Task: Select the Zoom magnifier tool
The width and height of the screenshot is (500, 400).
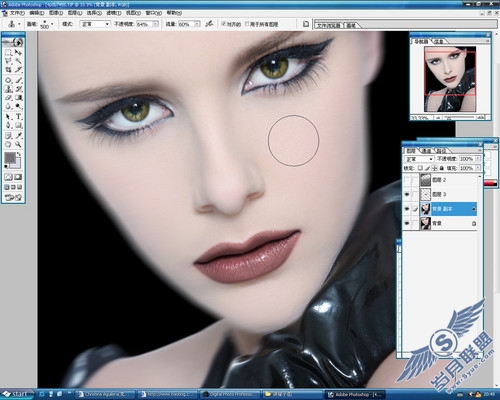Action: (18, 144)
